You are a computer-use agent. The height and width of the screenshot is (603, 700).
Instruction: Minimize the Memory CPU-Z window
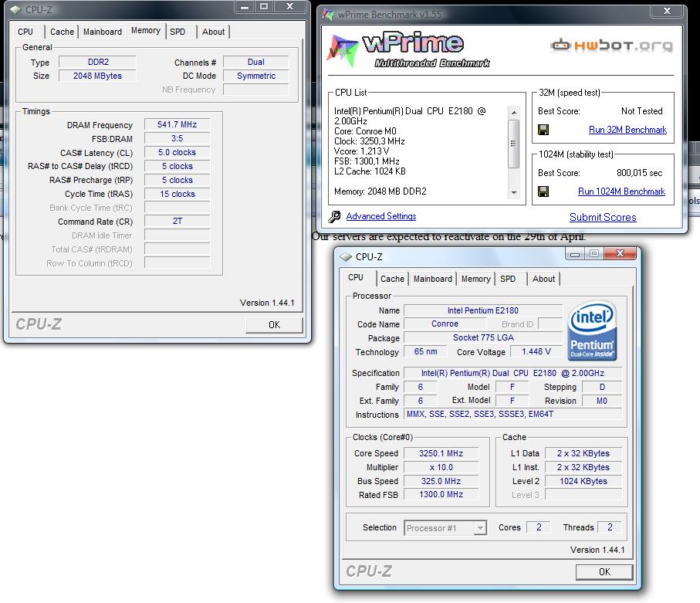245,7
